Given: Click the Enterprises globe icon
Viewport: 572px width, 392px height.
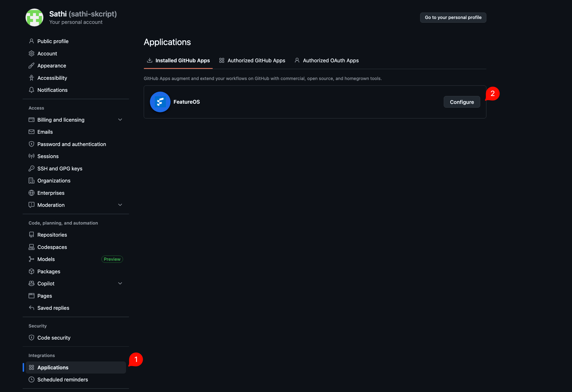Looking at the screenshot, I should [x=32, y=193].
